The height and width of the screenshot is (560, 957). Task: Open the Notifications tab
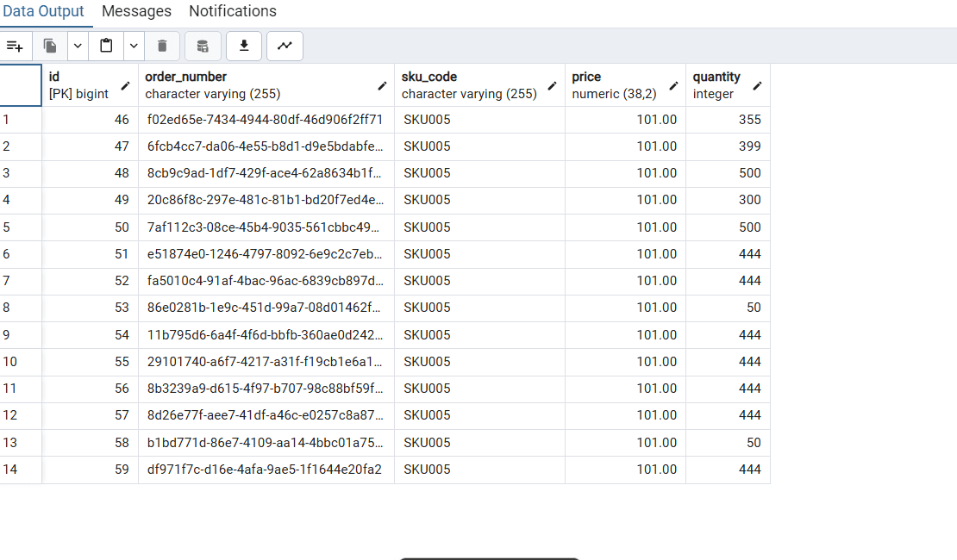click(x=232, y=11)
